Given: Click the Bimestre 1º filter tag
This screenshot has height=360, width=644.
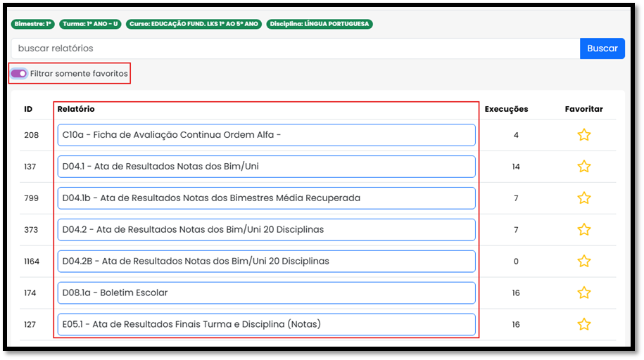Looking at the screenshot, I should click(33, 24).
